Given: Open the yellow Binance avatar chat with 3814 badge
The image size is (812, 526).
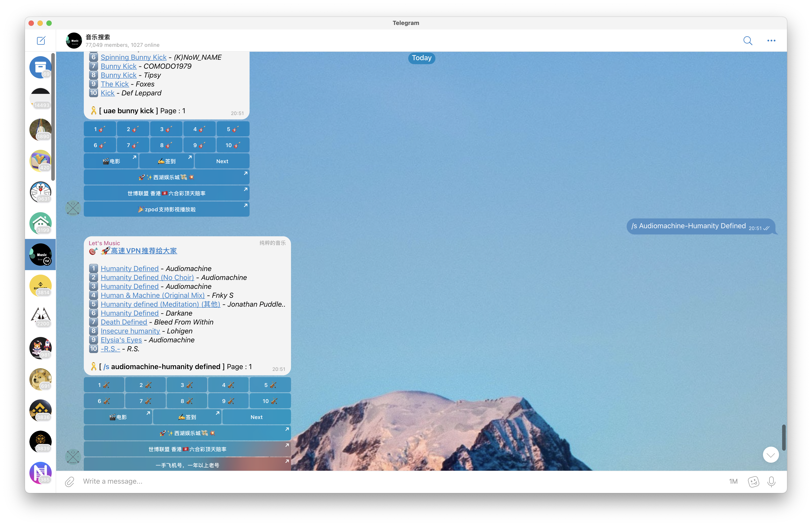Looking at the screenshot, I should point(40,286).
